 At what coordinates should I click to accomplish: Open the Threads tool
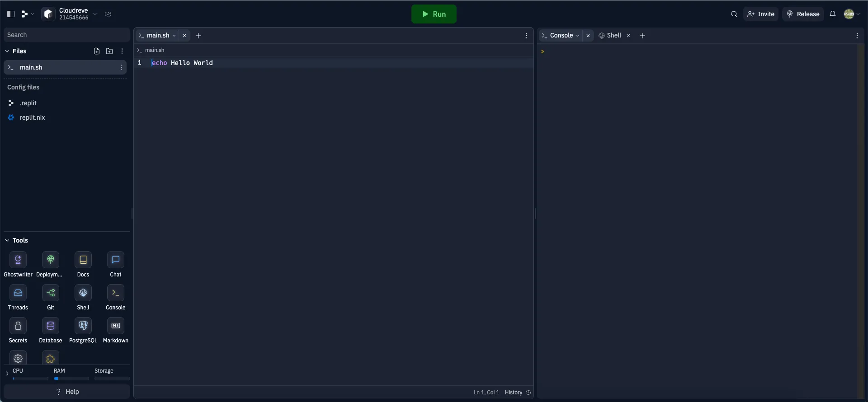point(18,293)
